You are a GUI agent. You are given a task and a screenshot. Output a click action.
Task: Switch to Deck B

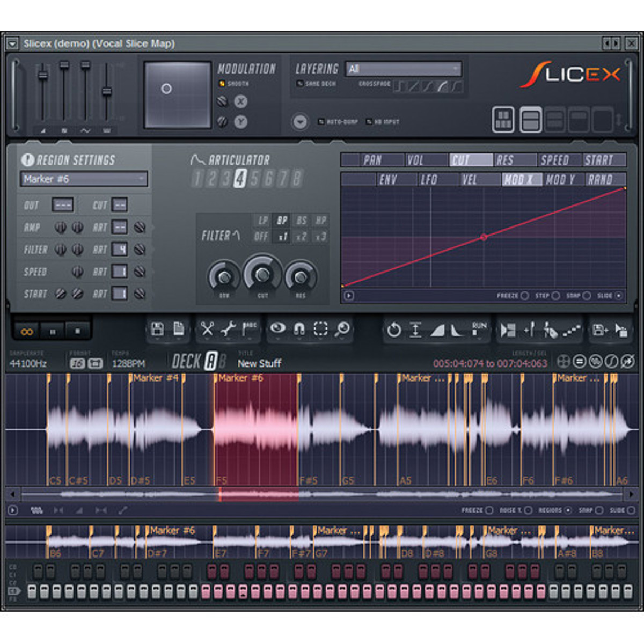222,361
